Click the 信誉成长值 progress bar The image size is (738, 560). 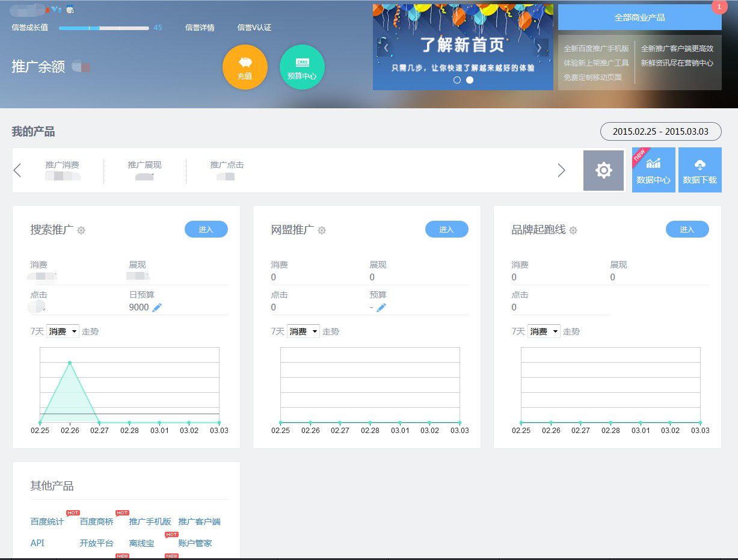pos(103,28)
